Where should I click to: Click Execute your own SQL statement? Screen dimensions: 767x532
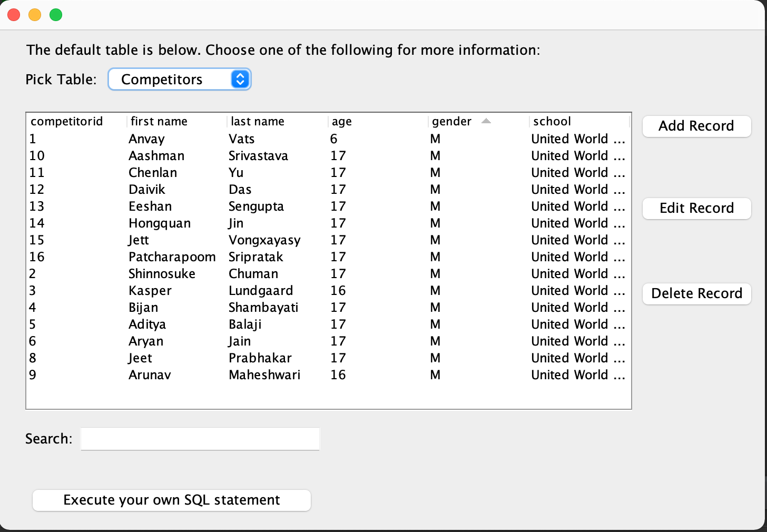pos(172,500)
